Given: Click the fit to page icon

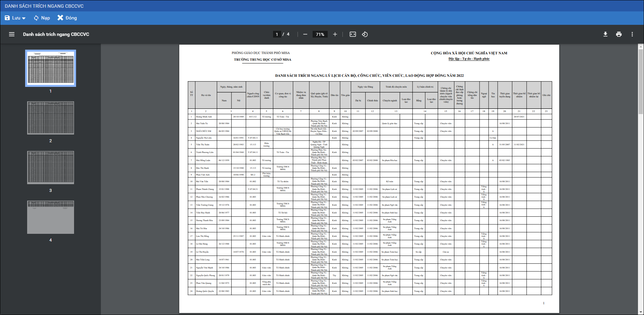Looking at the screenshot, I should pos(353,34).
